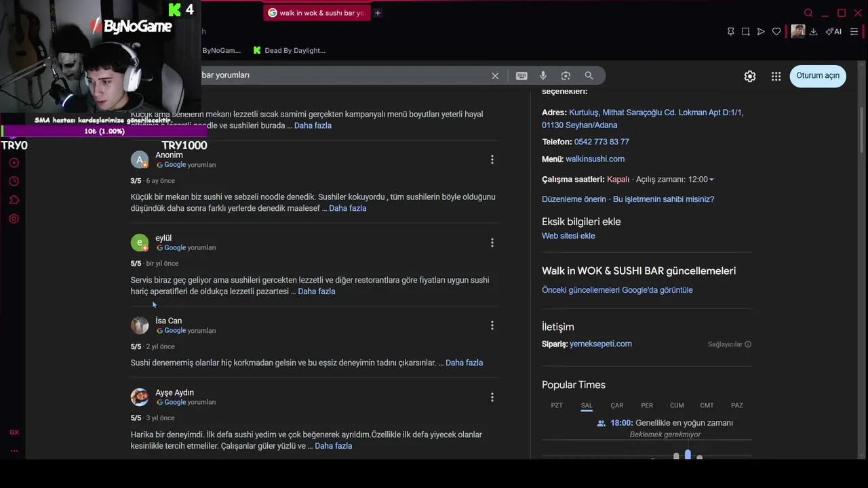This screenshot has height=488, width=868.
Task: Select CUM day in Popular Times
Action: click(677, 405)
